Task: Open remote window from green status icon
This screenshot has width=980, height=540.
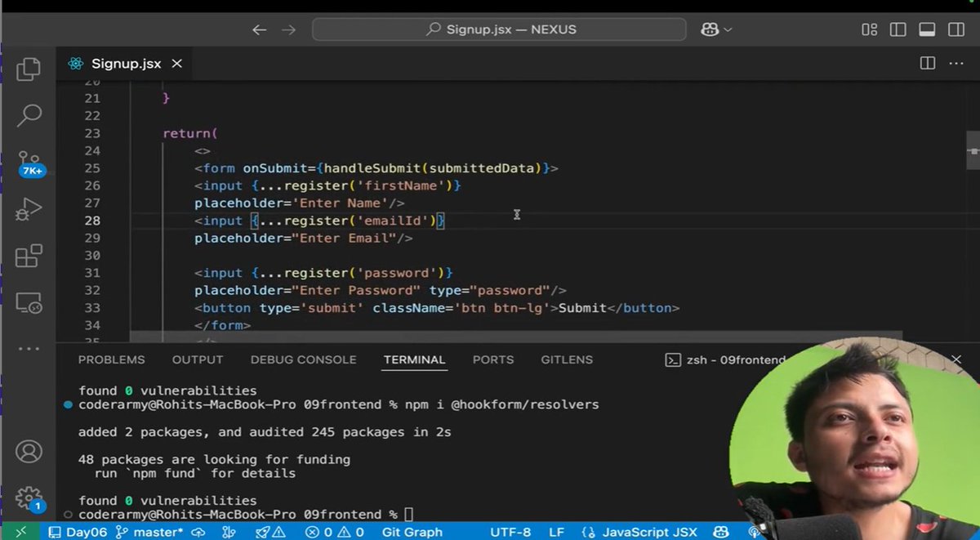Action: [20, 532]
